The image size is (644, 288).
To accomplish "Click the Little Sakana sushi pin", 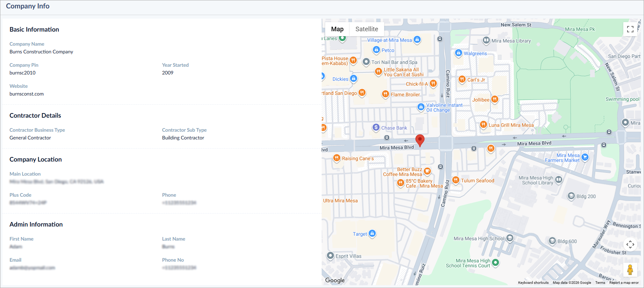I will point(378,72).
